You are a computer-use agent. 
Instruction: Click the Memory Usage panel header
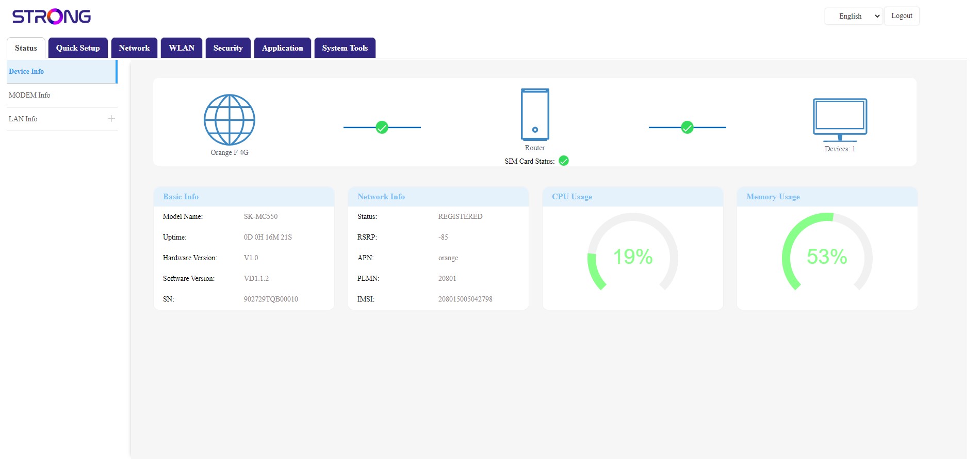827,197
